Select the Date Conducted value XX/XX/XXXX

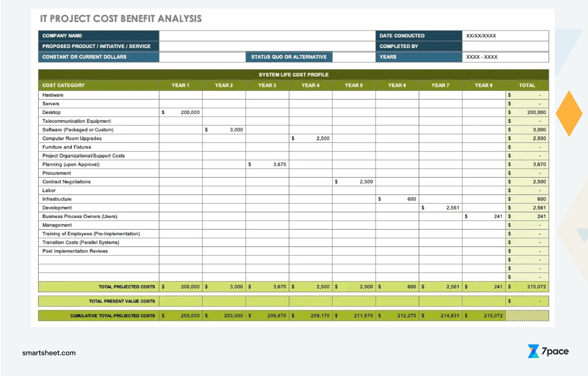pyautogui.click(x=481, y=36)
